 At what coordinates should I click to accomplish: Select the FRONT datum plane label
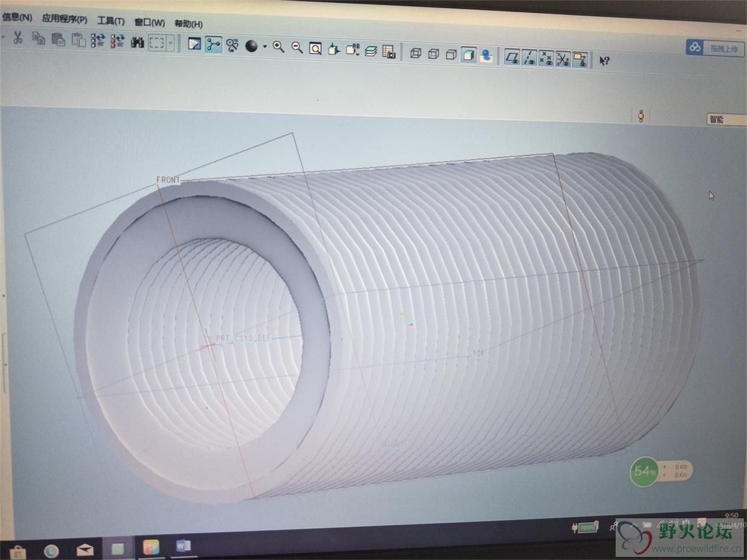(167, 180)
